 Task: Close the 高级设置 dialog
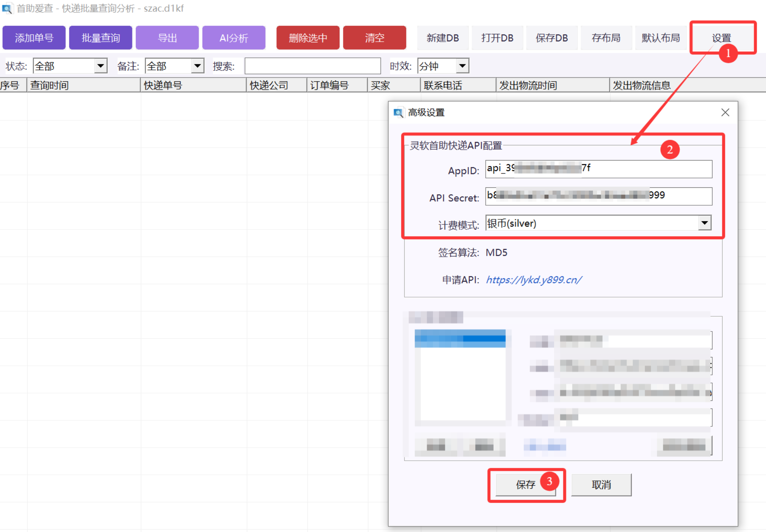pyautogui.click(x=725, y=112)
